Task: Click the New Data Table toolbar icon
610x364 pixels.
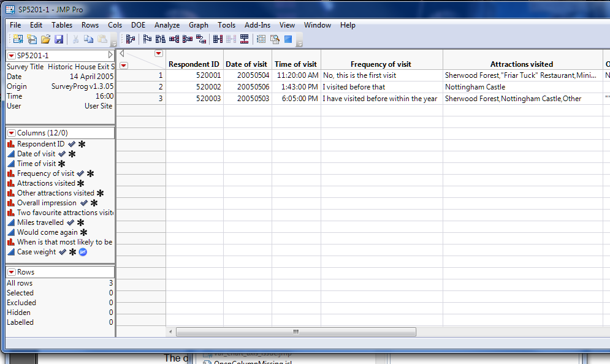Action: click(x=18, y=39)
